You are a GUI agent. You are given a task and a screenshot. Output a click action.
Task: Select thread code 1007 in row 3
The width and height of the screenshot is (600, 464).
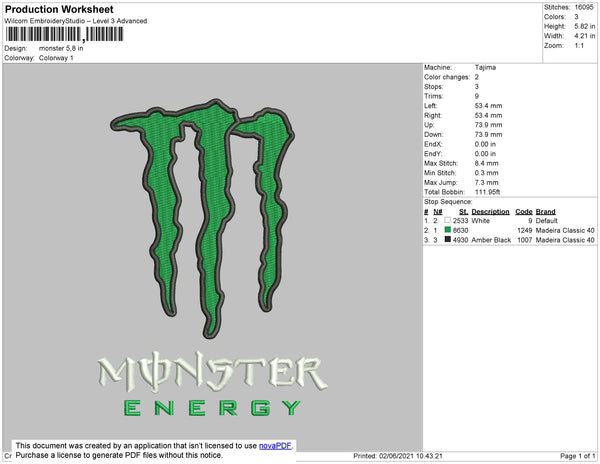click(x=525, y=240)
